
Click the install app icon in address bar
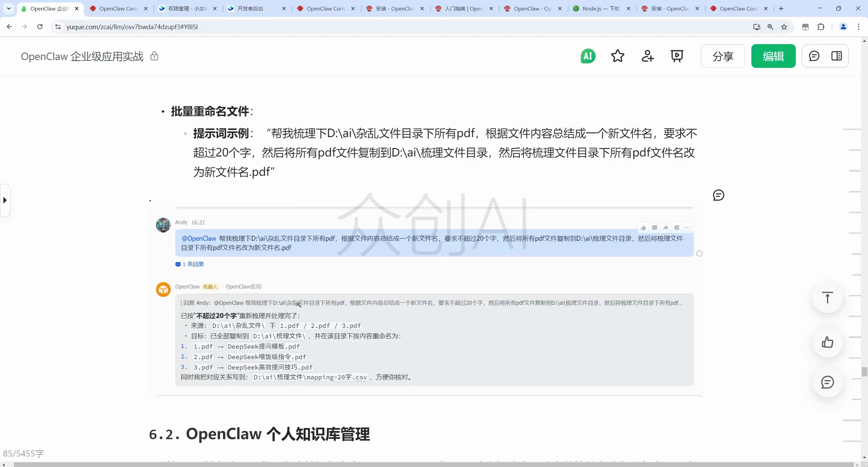click(x=757, y=27)
